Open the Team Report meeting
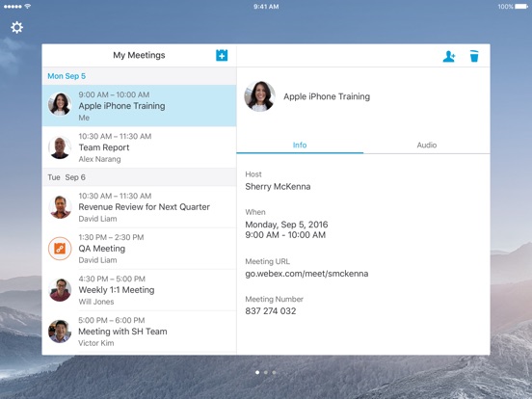 (139, 147)
